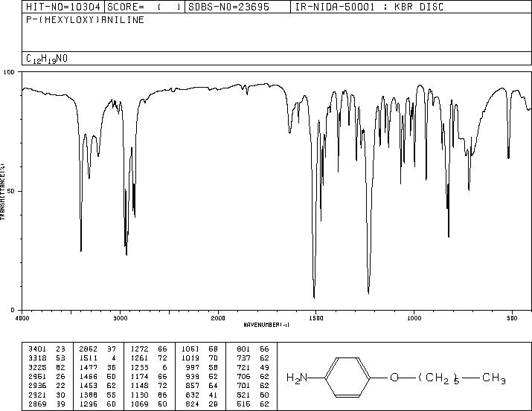Click the 737 peak table value
The height and width of the screenshot is (411, 532).
(243, 358)
